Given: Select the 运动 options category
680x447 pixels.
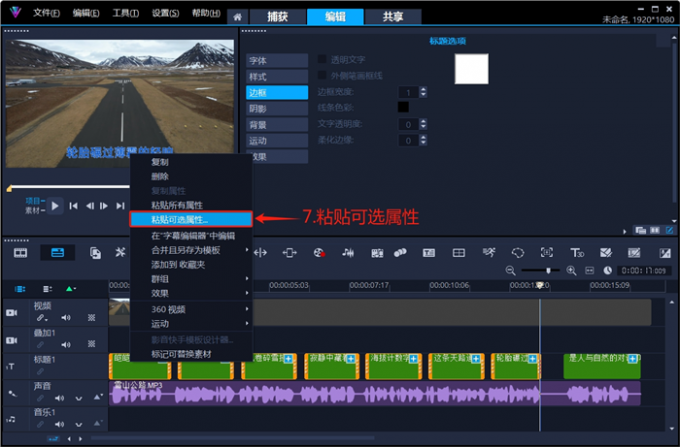Looking at the screenshot, I should click(277, 140).
